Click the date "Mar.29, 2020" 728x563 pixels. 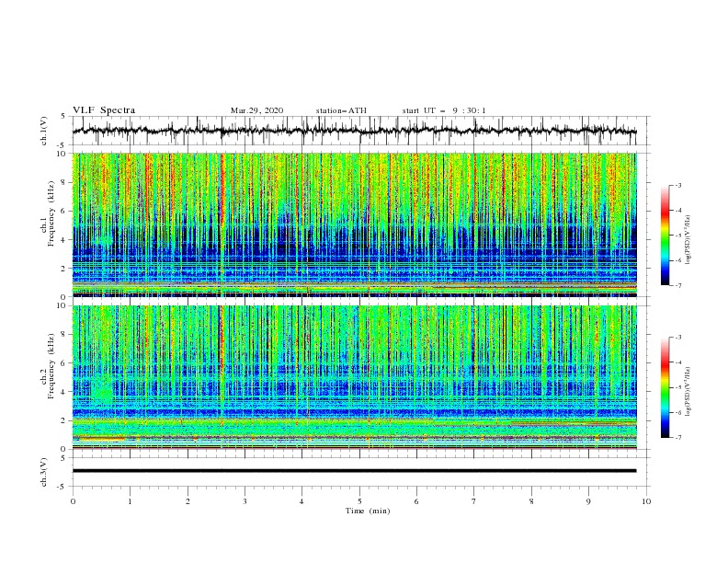(x=256, y=110)
